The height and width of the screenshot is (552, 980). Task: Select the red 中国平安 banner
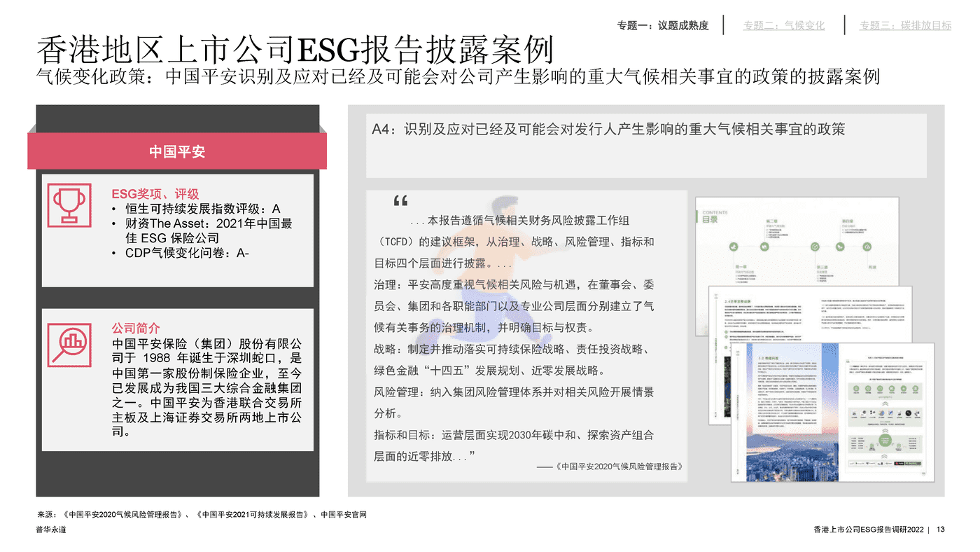tap(177, 151)
